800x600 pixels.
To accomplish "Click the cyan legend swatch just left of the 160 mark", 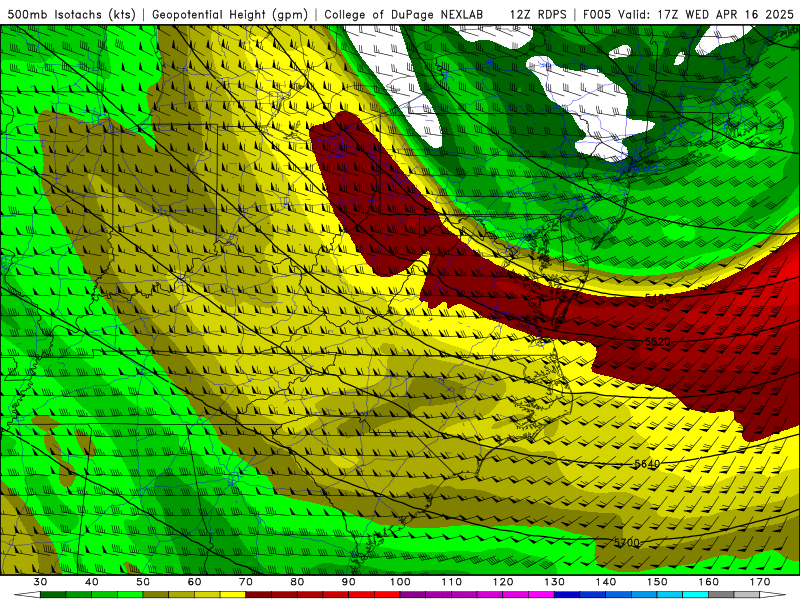I will point(696,595).
